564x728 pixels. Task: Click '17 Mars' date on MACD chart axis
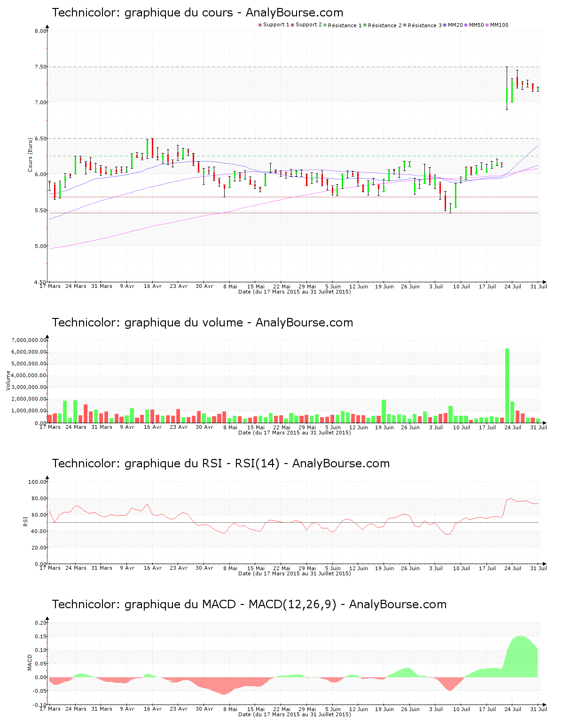50,709
